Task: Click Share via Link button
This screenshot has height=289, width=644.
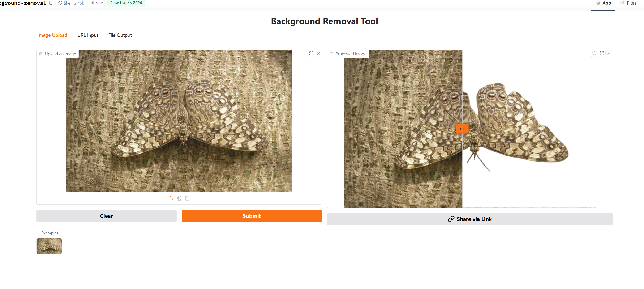Action: (x=470, y=219)
